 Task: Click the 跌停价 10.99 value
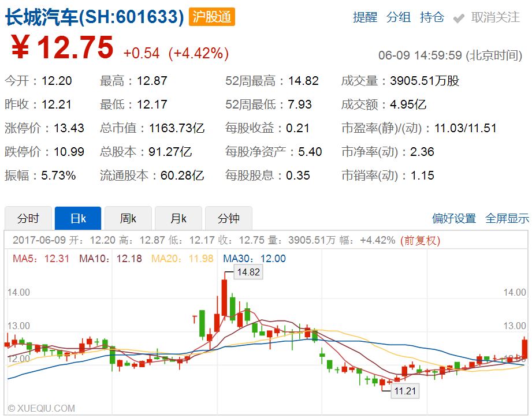69,151
